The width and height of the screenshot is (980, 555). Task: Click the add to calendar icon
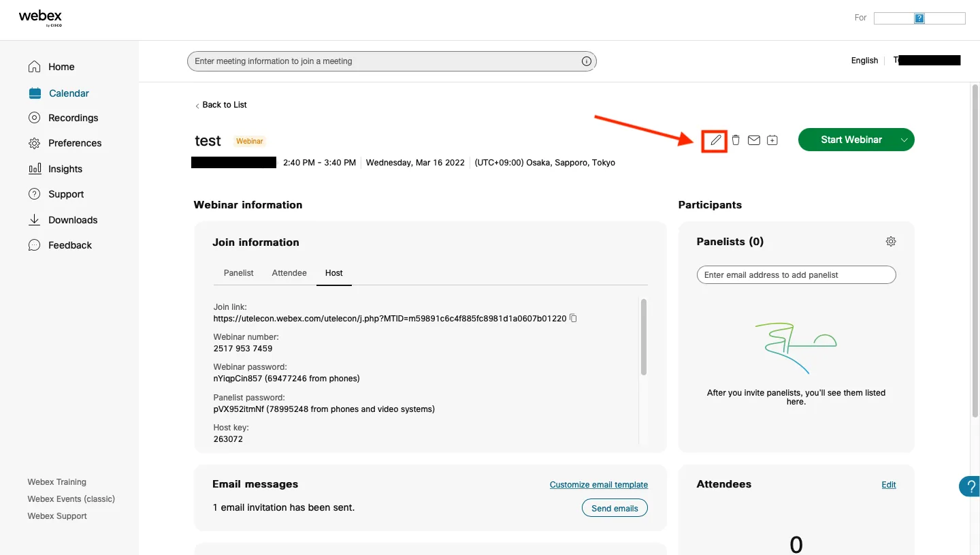(x=772, y=140)
